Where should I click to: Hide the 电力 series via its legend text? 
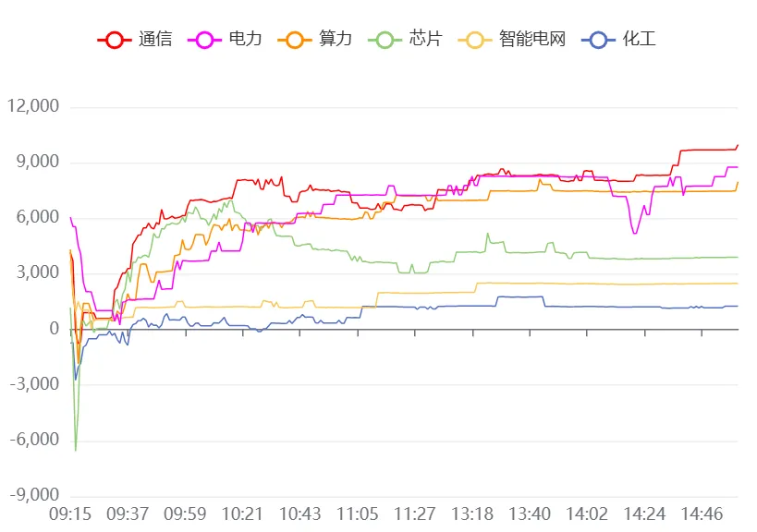pyautogui.click(x=246, y=40)
